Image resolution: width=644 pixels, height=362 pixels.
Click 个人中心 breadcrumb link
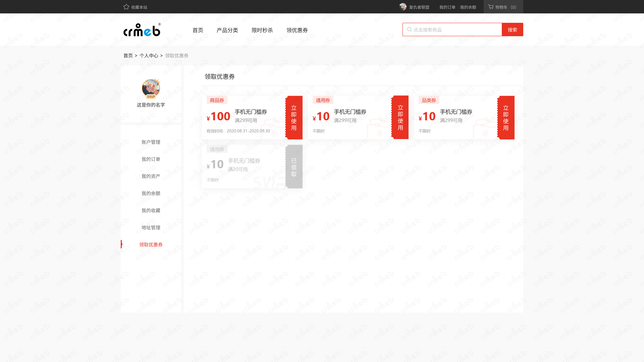[x=149, y=56]
